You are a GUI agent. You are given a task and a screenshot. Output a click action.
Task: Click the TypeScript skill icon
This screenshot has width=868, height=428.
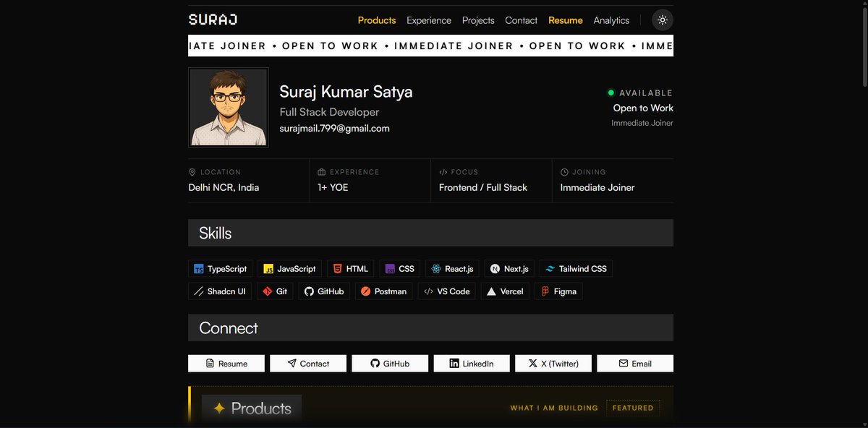[x=198, y=269]
